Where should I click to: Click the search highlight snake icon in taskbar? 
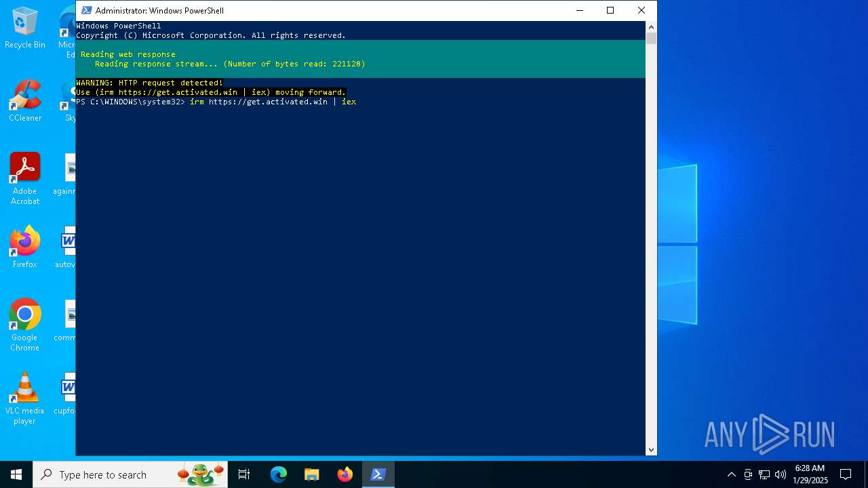[x=201, y=474]
